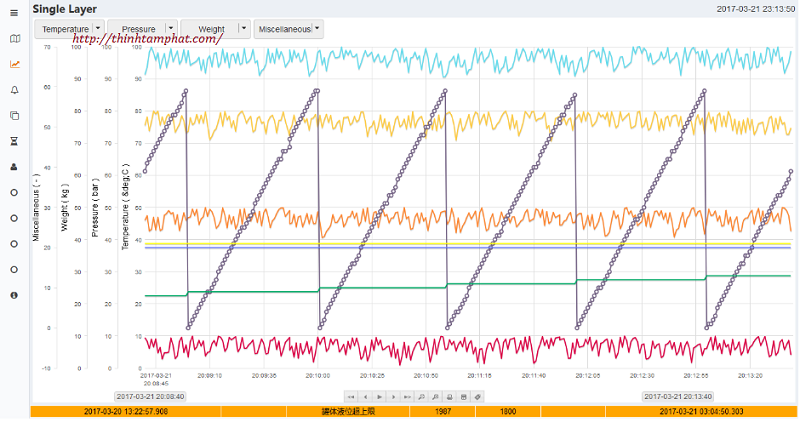
Task: Click the info icon in sidebar
Action: (14, 295)
